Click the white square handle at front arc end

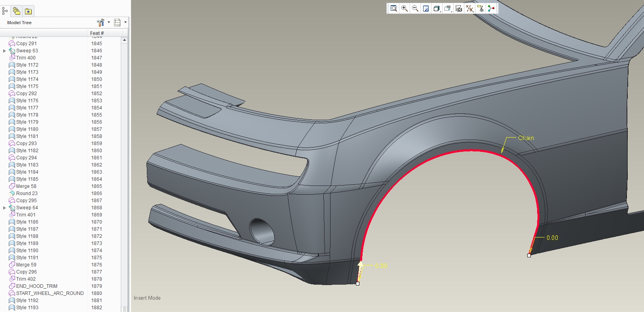click(x=357, y=283)
